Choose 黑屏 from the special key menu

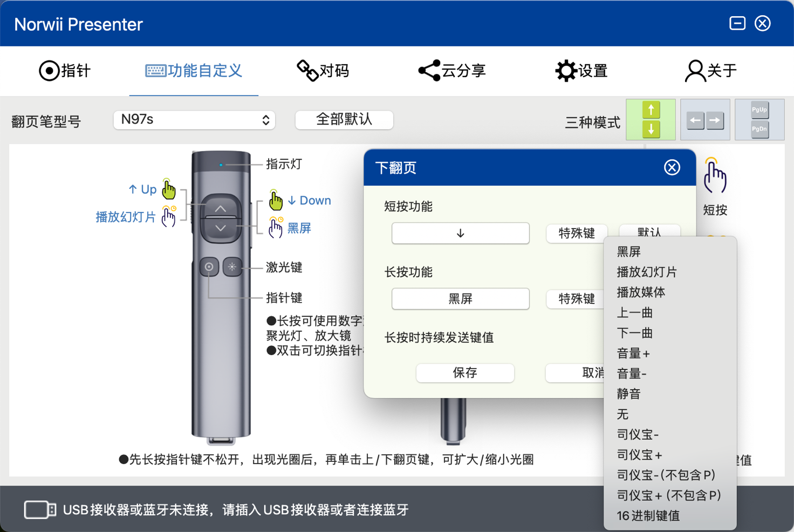670,251
